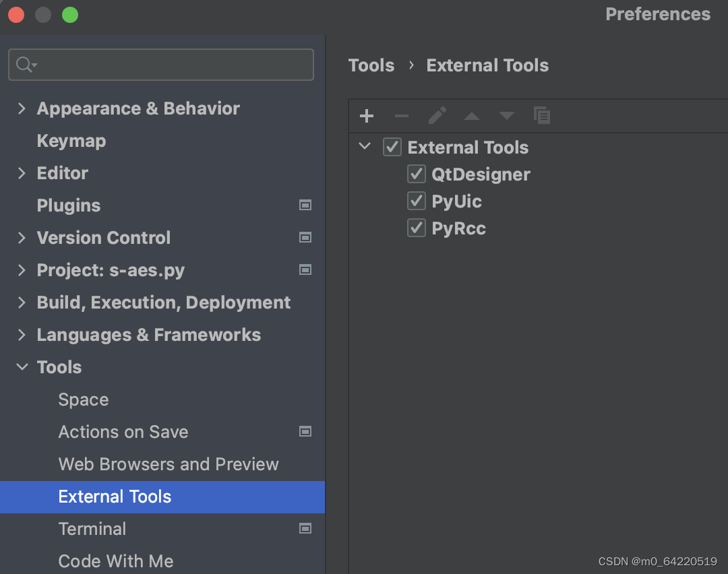The height and width of the screenshot is (574, 728).
Task: Expand Appearance & Behavior section
Action: tap(22, 108)
